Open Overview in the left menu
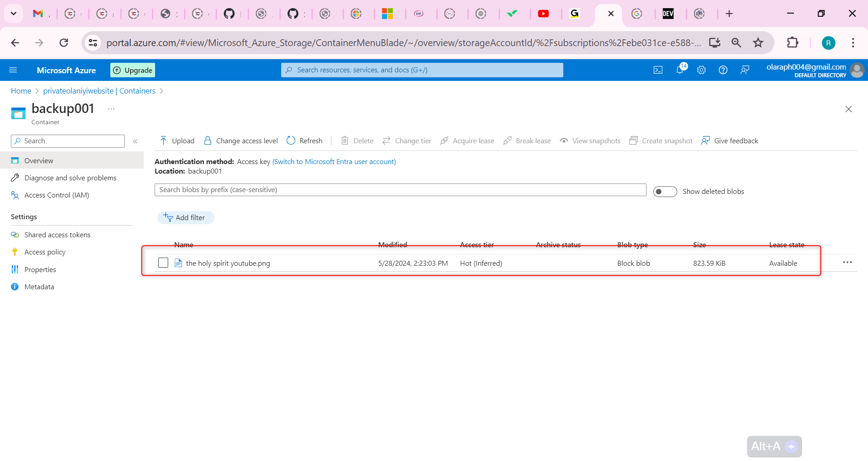 [72, 160]
